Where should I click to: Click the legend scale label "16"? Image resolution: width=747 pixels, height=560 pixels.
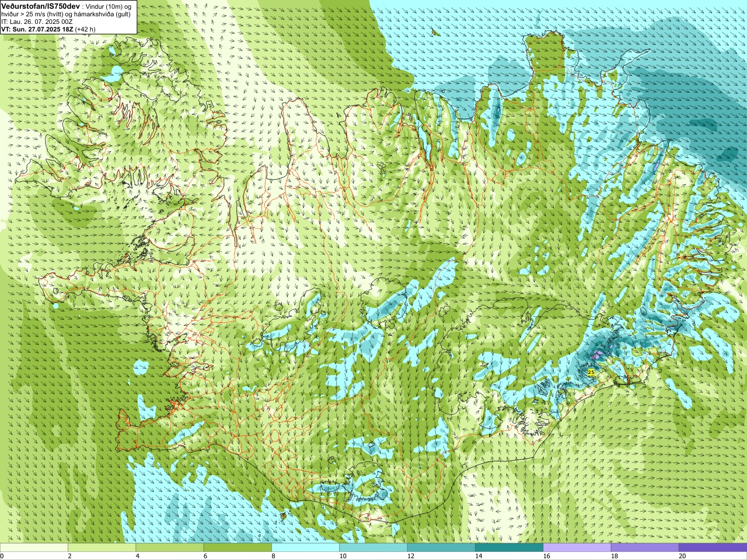[546, 556]
